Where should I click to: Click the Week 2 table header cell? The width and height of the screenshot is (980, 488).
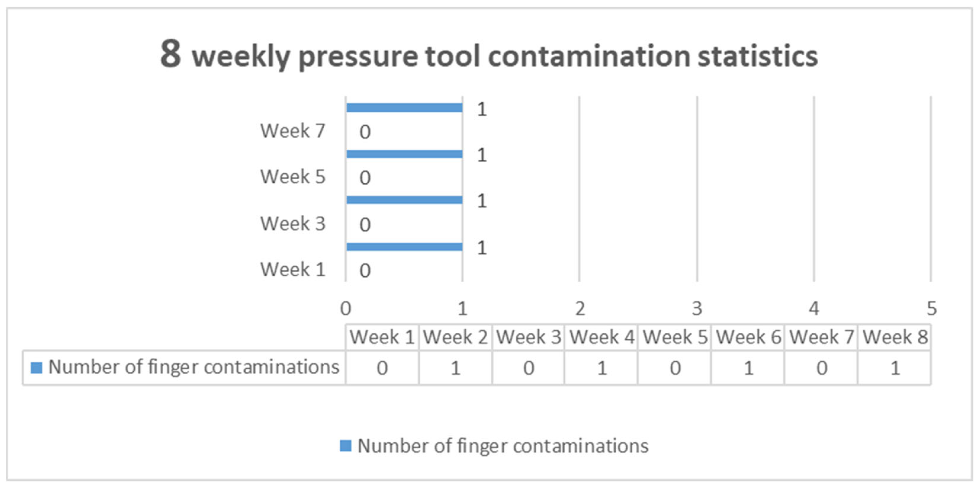click(x=455, y=337)
